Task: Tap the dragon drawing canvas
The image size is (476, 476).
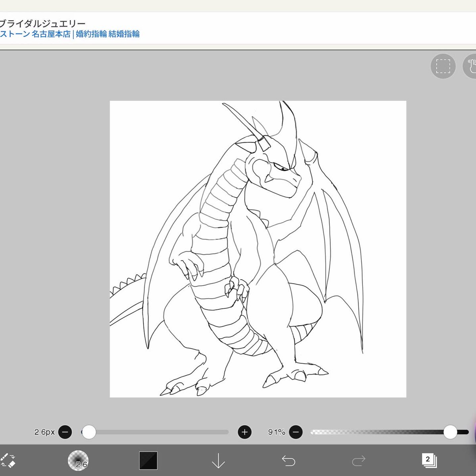Action: (258, 249)
